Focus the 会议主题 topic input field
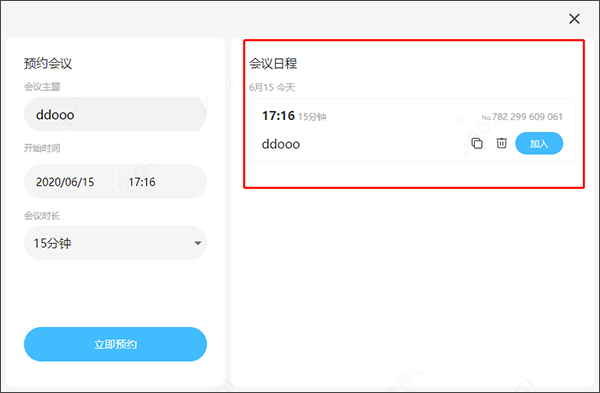This screenshot has height=393, width=600. coord(115,114)
